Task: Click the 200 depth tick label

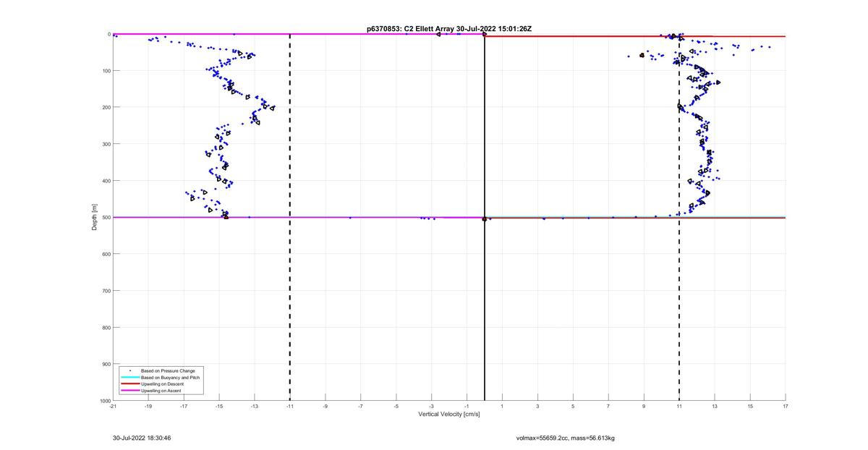Action: (x=106, y=107)
